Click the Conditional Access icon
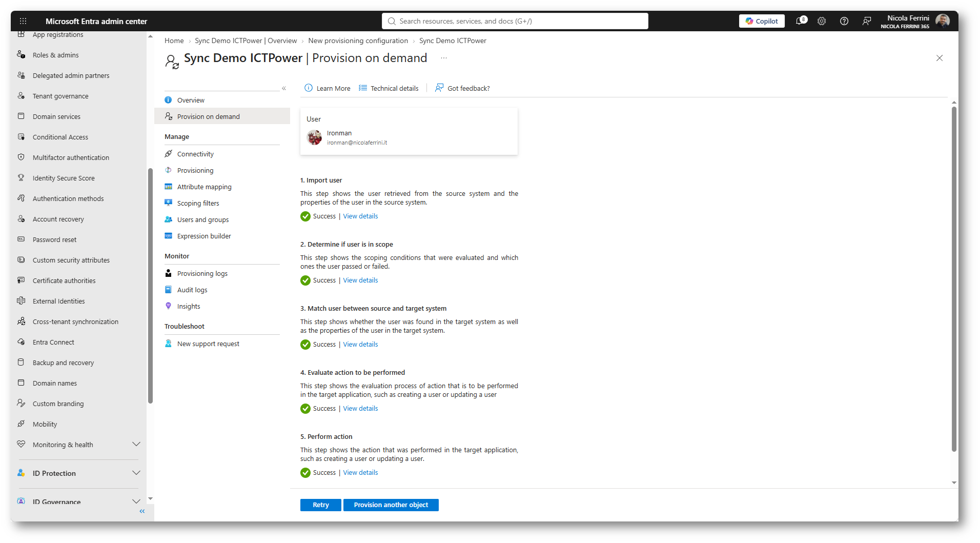The image size is (980, 543). (x=21, y=137)
